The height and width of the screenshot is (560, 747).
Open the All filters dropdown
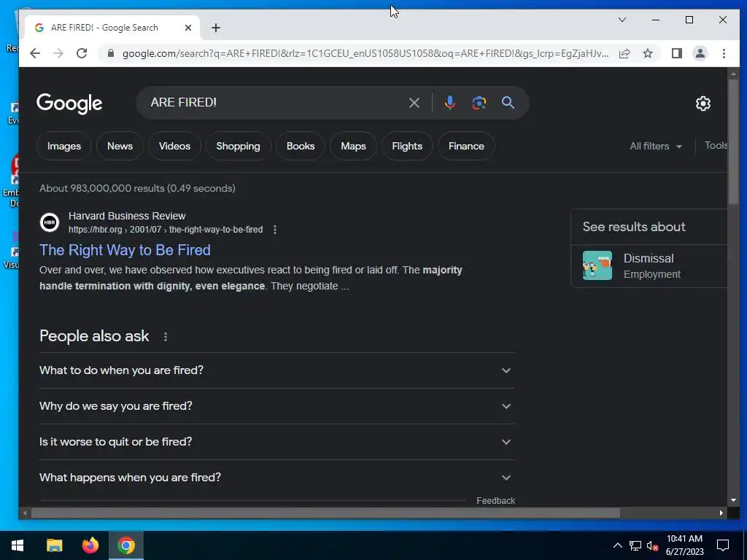656,146
